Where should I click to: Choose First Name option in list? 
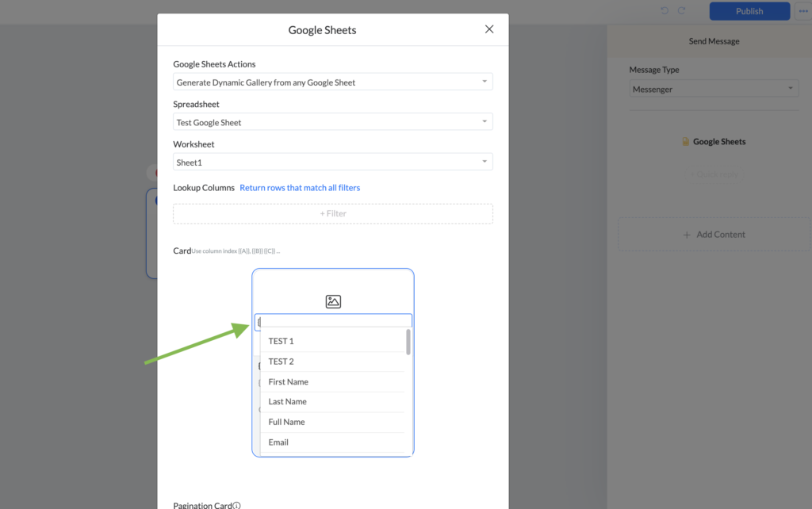[288, 382]
